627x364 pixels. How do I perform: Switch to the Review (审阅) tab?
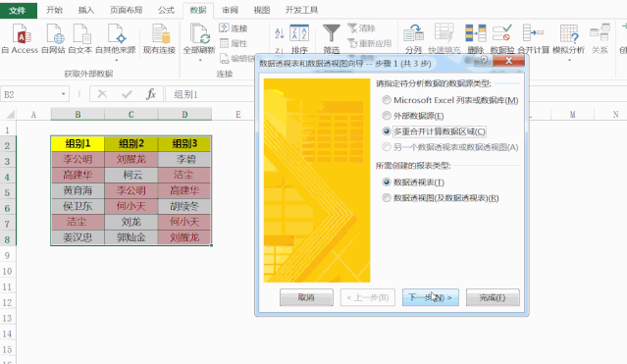click(x=230, y=10)
